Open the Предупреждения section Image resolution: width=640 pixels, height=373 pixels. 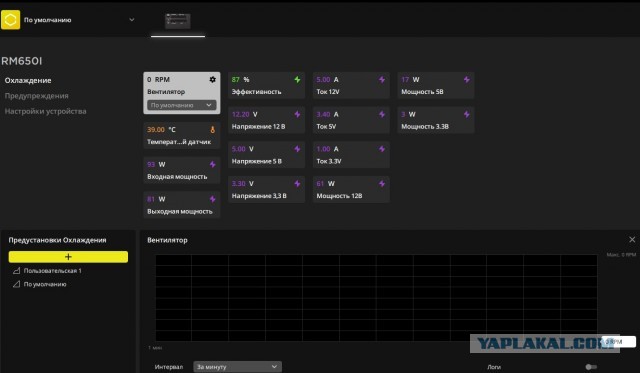point(36,96)
